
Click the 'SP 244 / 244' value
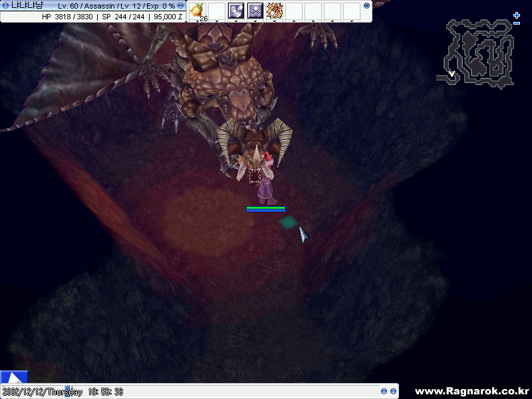pos(123,17)
